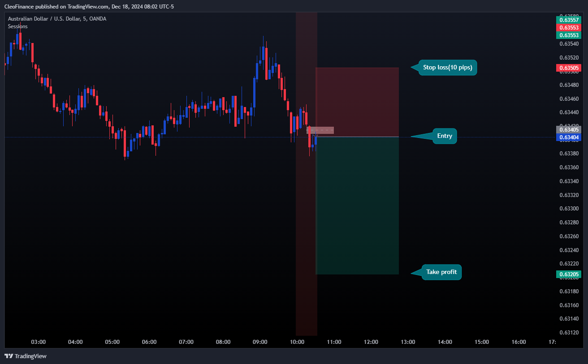This screenshot has height=364, width=588.
Task: Click the red 0.63553 price tag
Action: [x=568, y=27]
